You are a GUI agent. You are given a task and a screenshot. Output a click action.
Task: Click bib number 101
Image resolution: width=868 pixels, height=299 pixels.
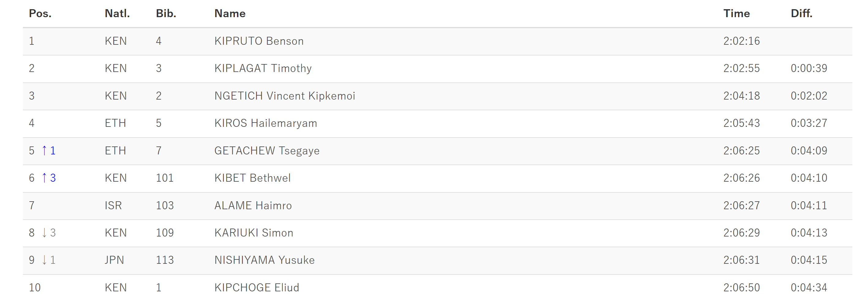(165, 178)
